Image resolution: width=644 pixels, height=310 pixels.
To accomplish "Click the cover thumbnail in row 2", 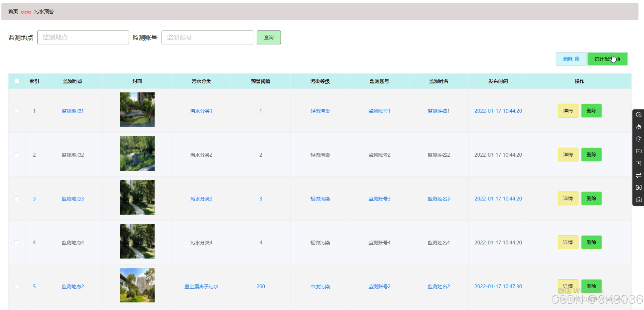I will 137,153.
